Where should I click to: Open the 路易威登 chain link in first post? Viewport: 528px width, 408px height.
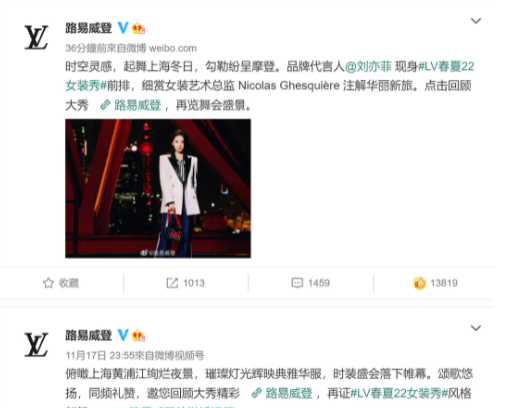tap(131, 105)
